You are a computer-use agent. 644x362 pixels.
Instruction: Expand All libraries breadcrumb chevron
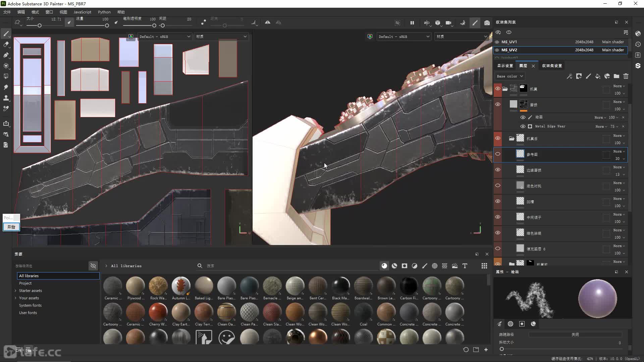(x=106, y=266)
